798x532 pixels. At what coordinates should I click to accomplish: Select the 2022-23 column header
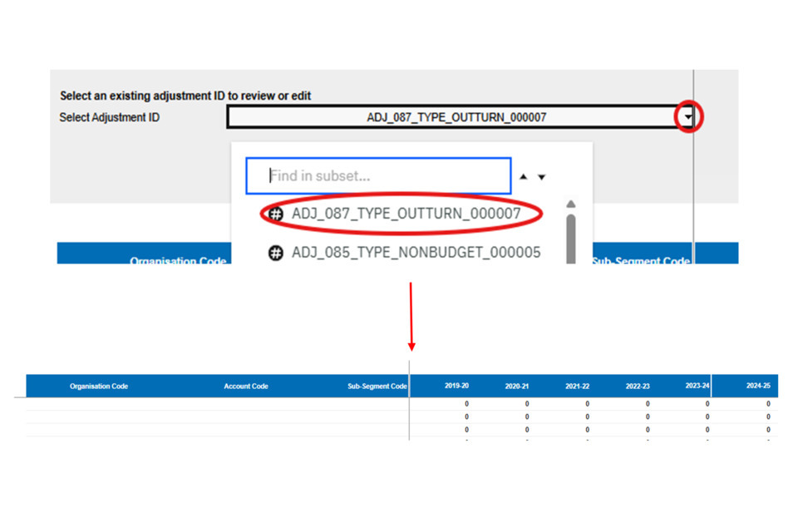click(x=638, y=387)
